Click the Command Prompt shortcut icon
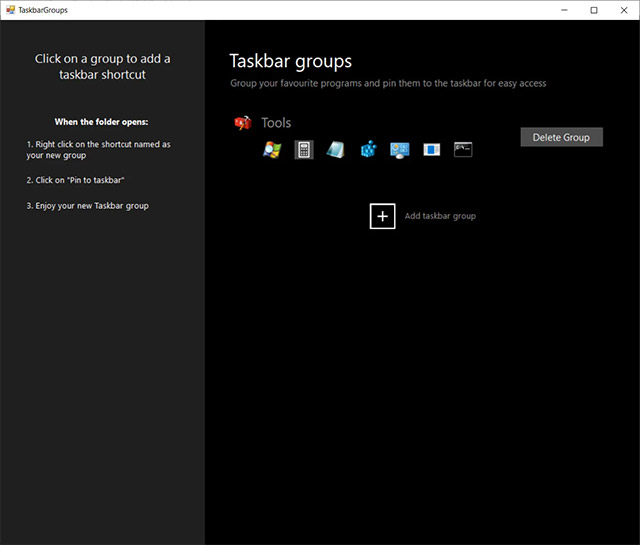Screen dimensions: 640x545 click(x=462, y=150)
